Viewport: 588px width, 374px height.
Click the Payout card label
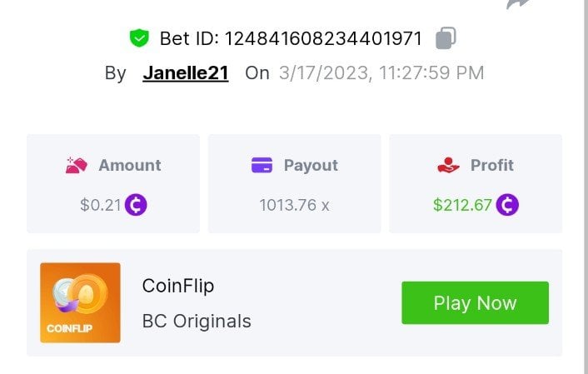[x=310, y=165]
